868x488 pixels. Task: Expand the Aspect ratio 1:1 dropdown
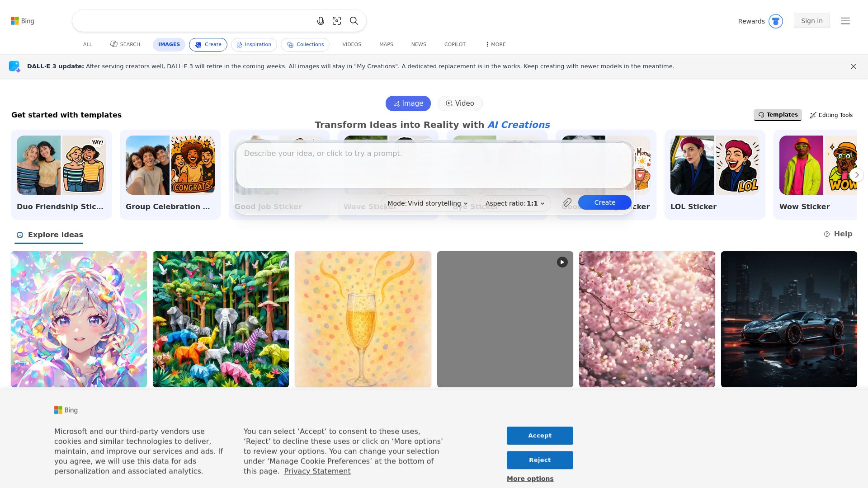[x=515, y=203]
